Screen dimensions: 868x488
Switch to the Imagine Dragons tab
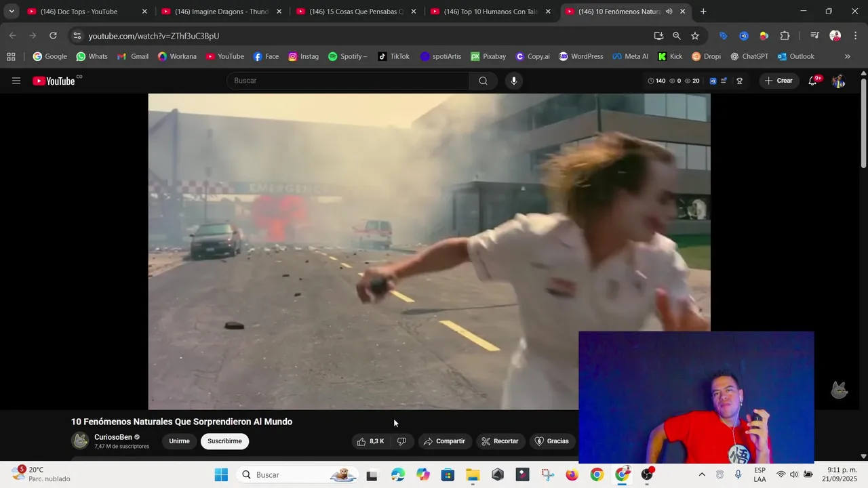tap(221, 12)
